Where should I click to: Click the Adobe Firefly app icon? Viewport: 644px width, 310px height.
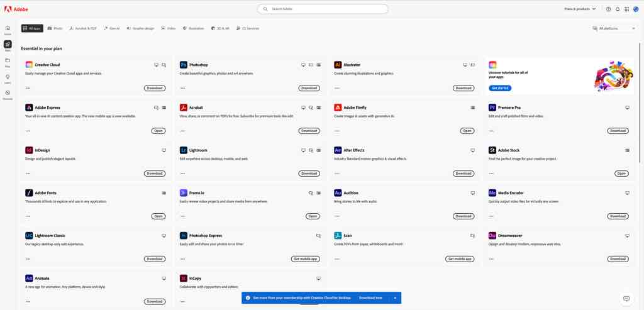[x=338, y=108]
